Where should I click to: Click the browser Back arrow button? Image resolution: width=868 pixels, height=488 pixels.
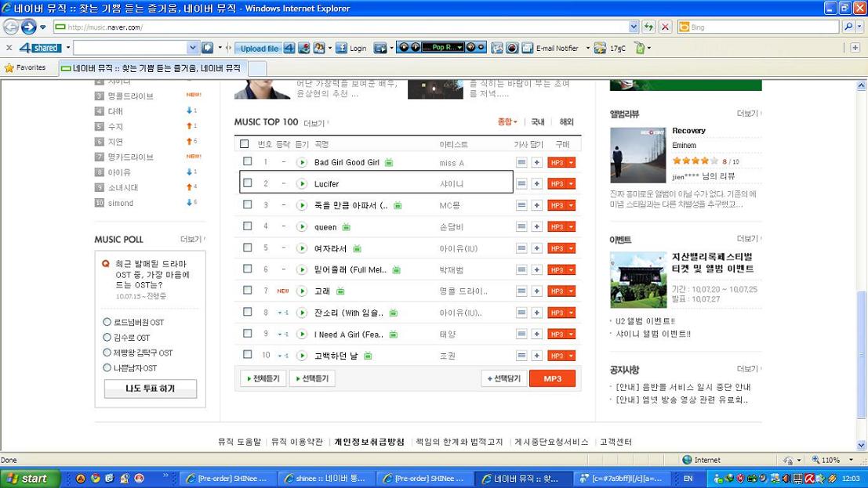pos(11,27)
